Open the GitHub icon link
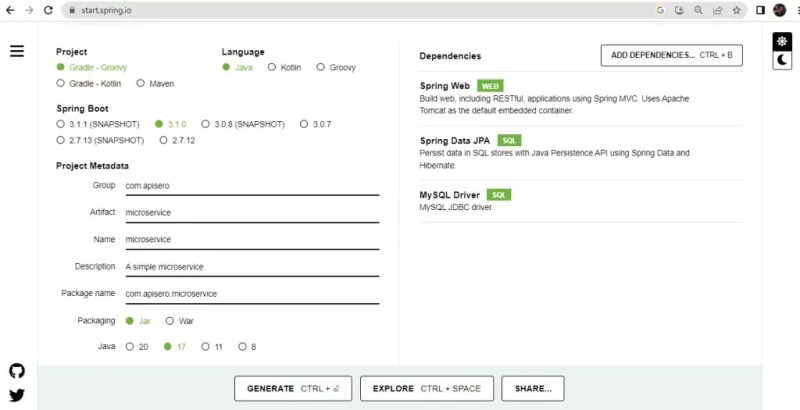The height and width of the screenshot is (410, 800). (x=17, y=371)
